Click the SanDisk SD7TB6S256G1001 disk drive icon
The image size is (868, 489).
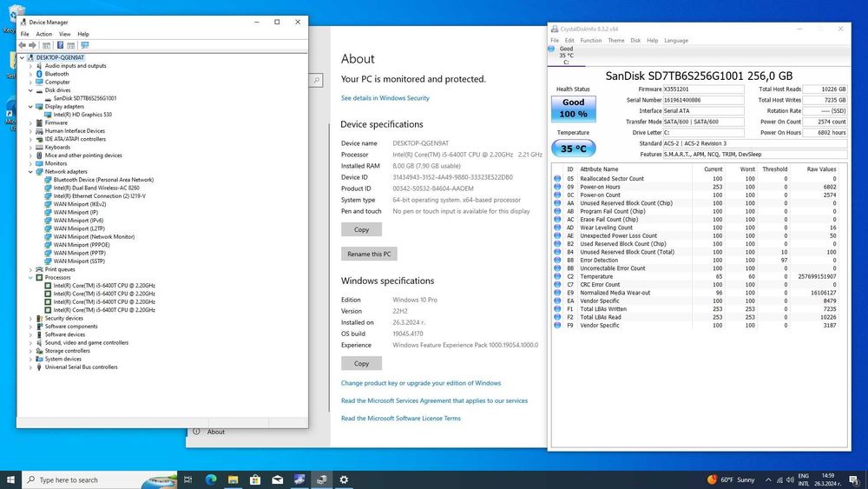tap(48, 98)
